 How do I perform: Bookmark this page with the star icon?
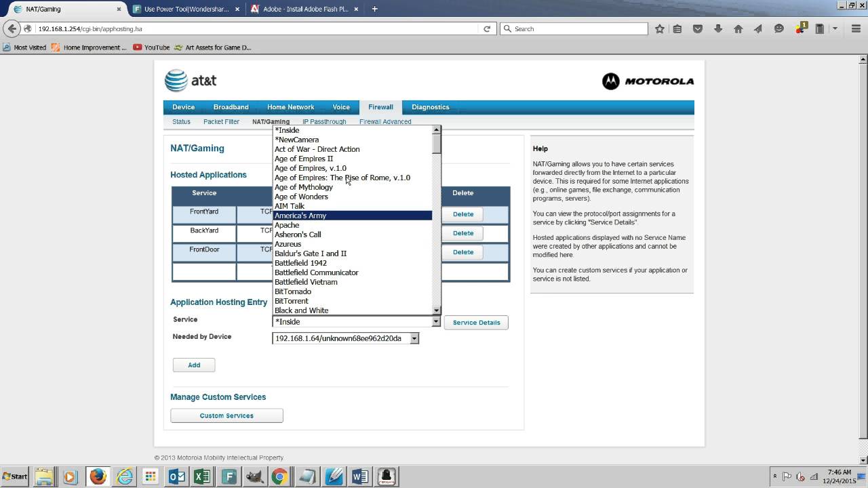(660, 28)
